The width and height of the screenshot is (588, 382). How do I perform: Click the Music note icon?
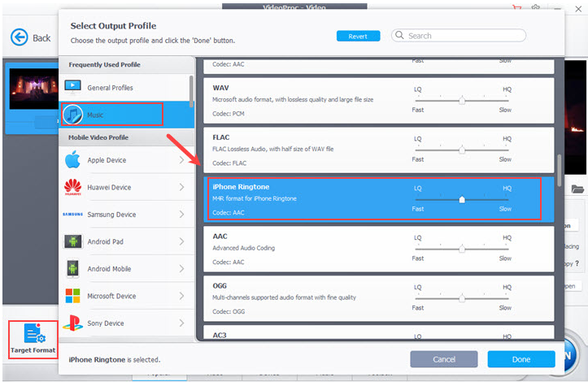[x=72, y=115]
